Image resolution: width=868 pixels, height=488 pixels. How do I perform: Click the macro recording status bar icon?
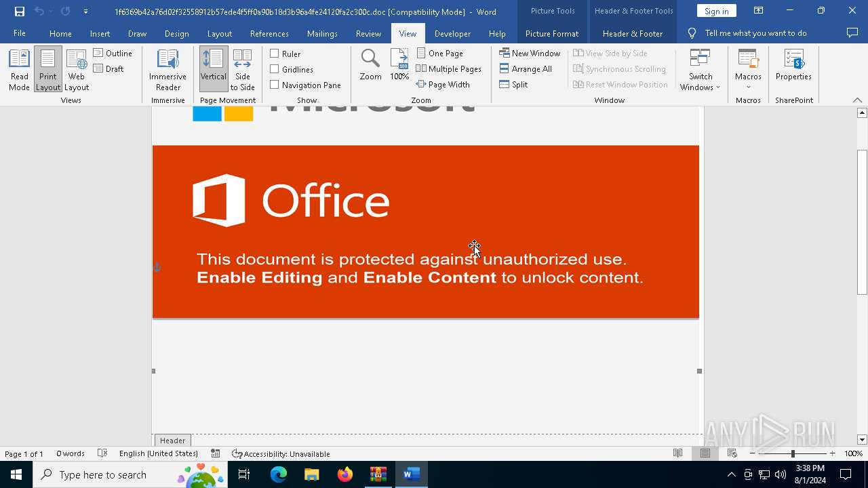click(x=216, y=453)
